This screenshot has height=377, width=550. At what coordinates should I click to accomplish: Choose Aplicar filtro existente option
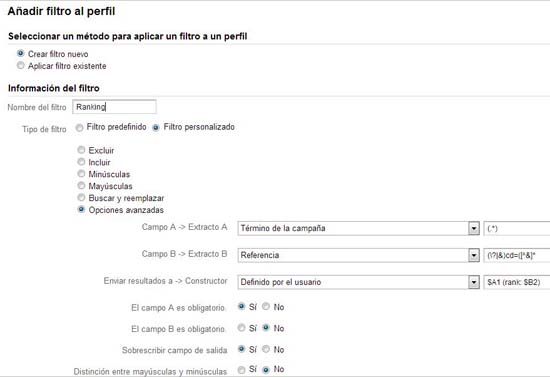[x=21, y=66]
